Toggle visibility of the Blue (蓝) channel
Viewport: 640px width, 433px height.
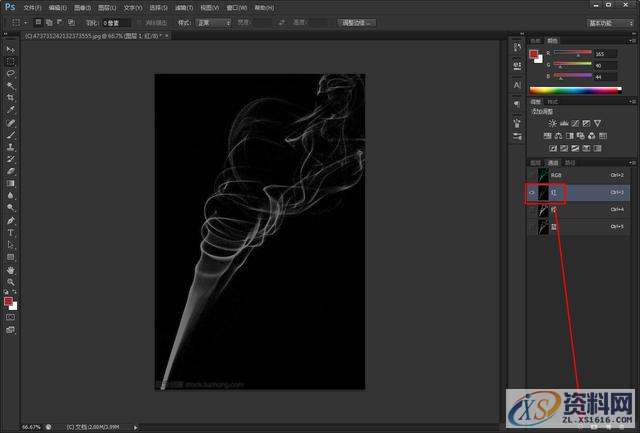(x=532, y=227)
